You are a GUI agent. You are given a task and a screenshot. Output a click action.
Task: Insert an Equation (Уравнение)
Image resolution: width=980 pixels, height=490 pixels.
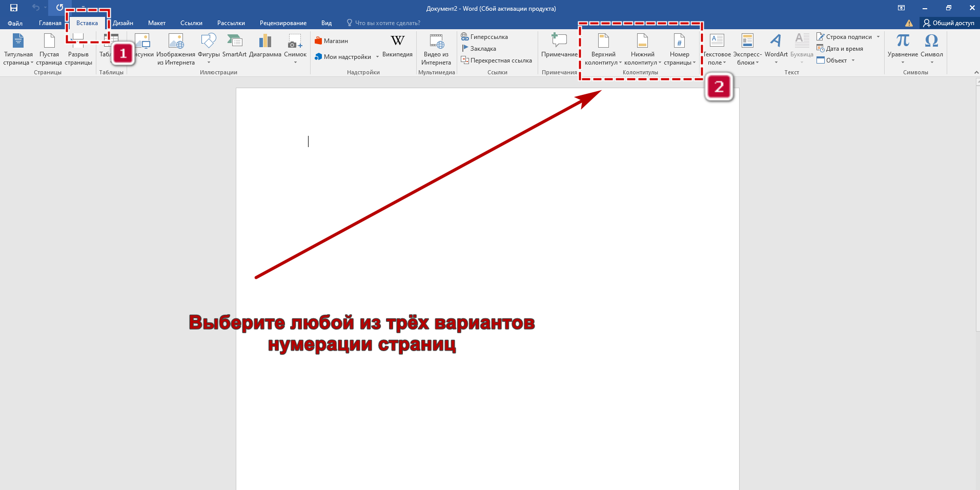tap(903, 46)
